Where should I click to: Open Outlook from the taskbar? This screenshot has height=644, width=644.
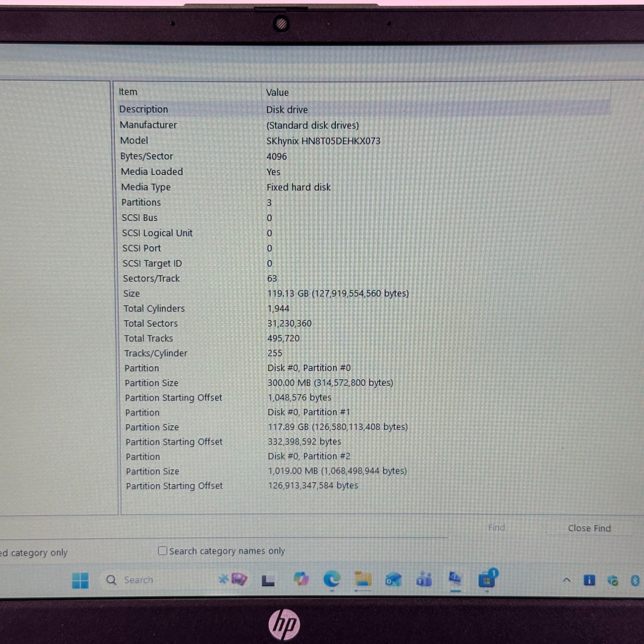[393, 580]
